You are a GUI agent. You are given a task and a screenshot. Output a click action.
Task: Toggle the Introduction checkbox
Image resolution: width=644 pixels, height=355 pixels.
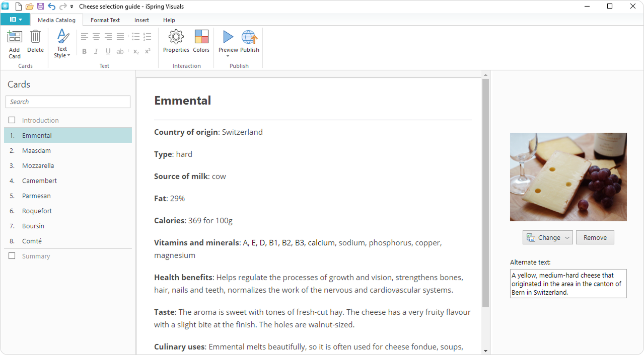[x=12, y=120]
